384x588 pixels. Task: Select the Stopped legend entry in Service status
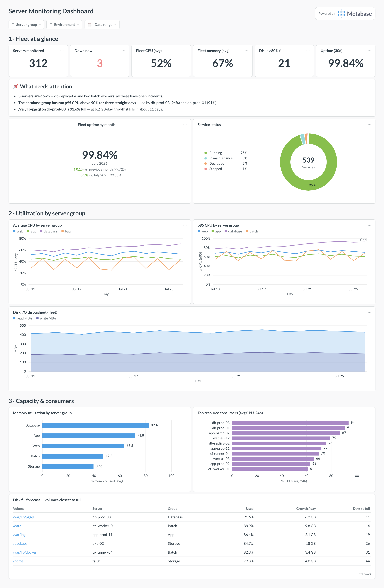point(226,169)
